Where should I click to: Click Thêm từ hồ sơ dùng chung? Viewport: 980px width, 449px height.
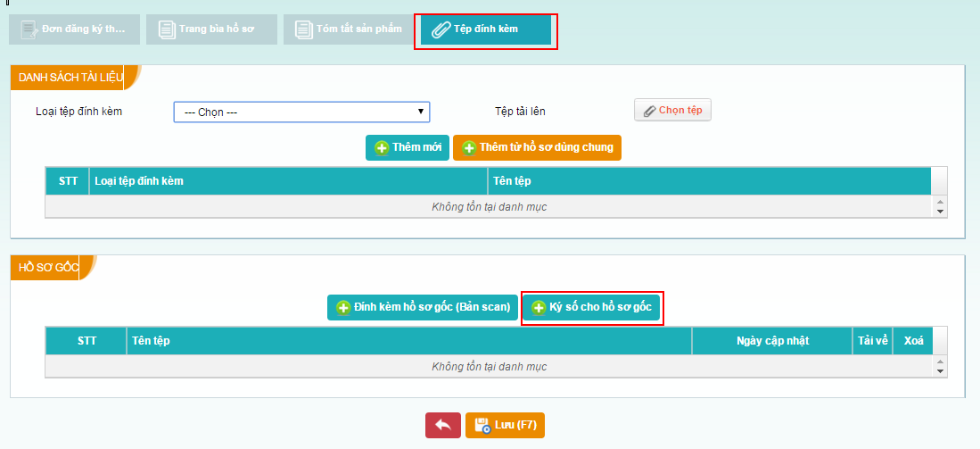(x=537, y=147)
